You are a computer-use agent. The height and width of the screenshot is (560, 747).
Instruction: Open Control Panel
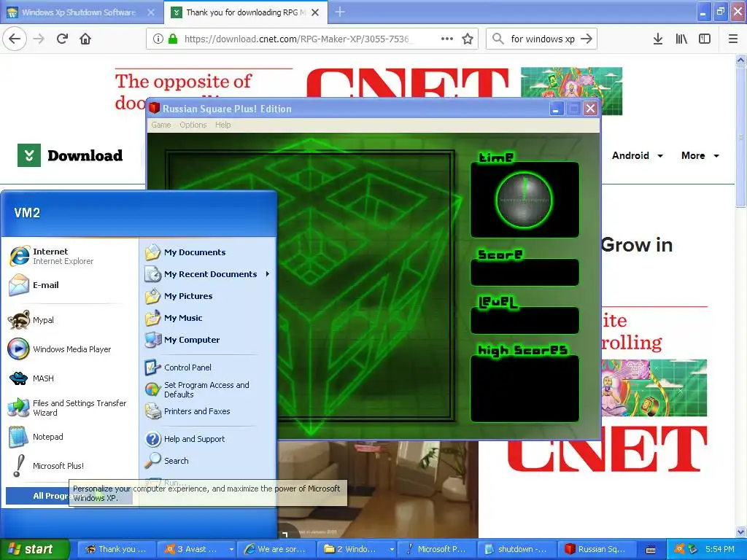pos(208,367)
